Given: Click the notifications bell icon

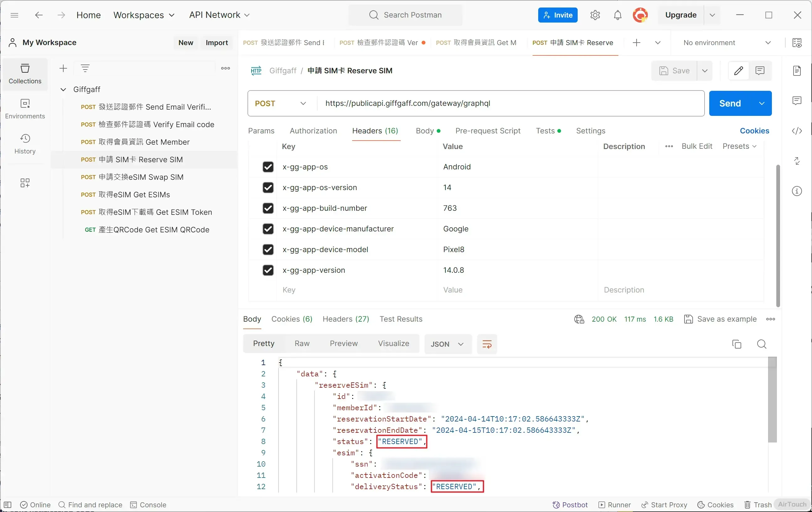Looking at the screenshot, I should click(617, 15).
